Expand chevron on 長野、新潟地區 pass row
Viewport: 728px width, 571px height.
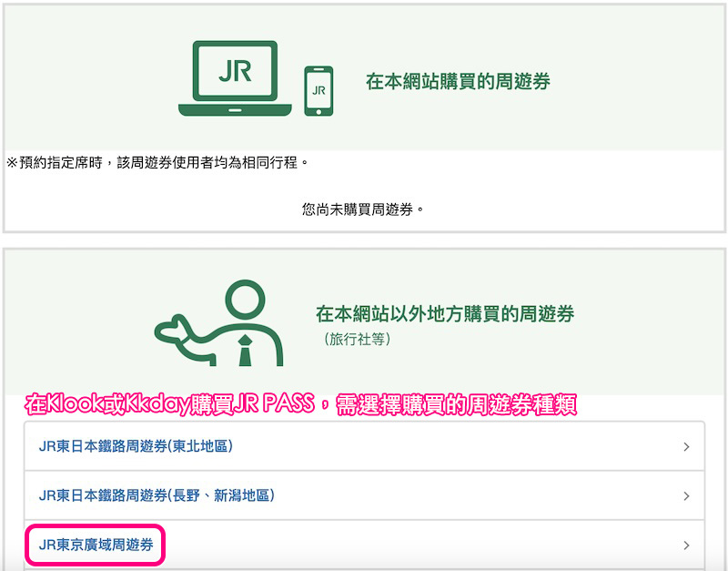686,496
